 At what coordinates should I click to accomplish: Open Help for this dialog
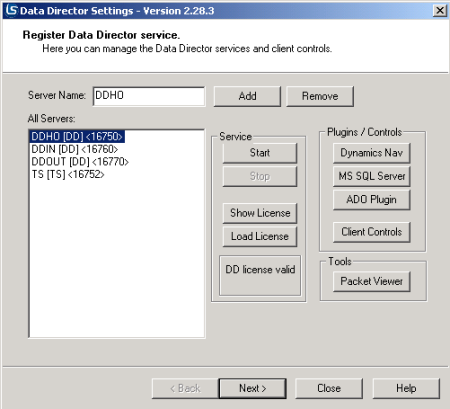[x=406, y=388]
